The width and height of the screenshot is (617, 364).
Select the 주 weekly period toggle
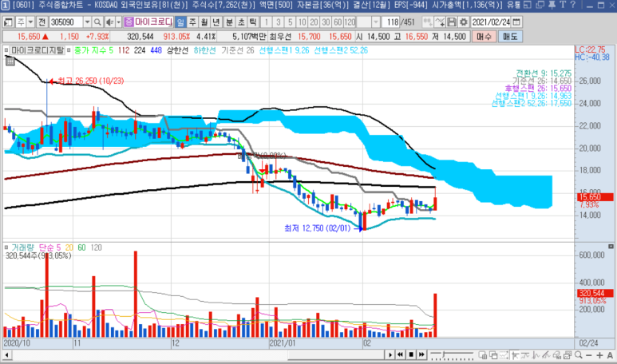192,22
